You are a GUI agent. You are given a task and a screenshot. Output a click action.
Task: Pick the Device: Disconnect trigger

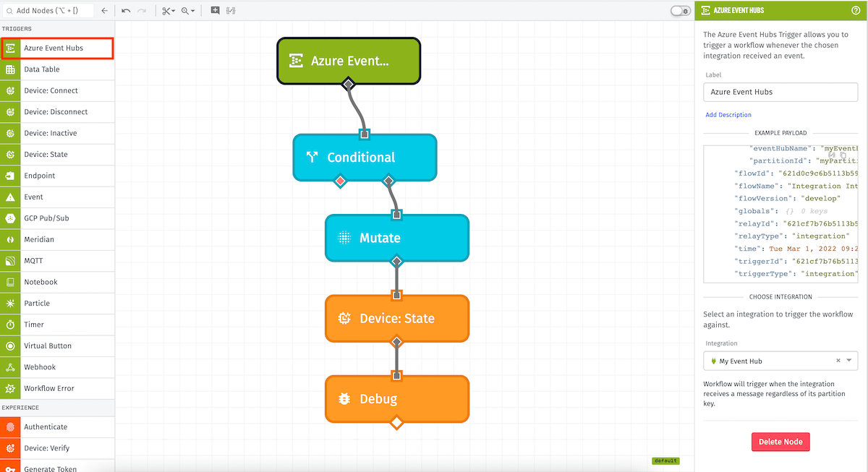coord(57,112)
